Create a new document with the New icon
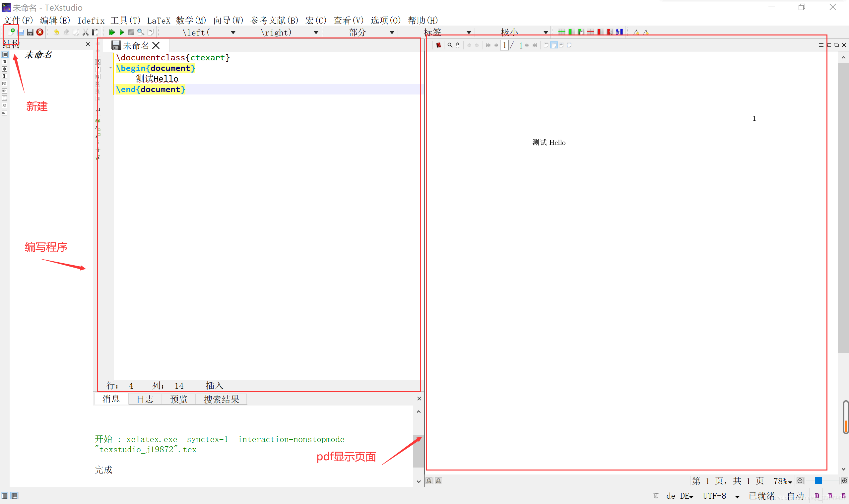The image size is (849, 504). point(12,32)
